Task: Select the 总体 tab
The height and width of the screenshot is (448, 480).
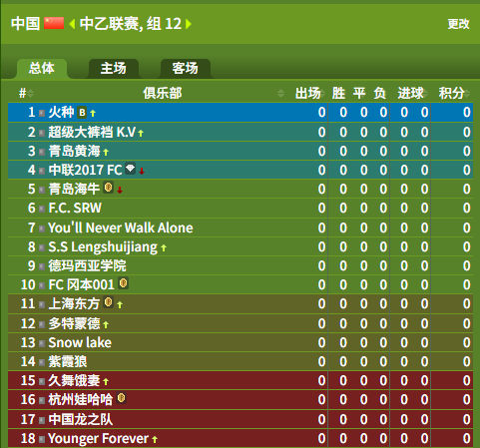Action: pos(42,69)
